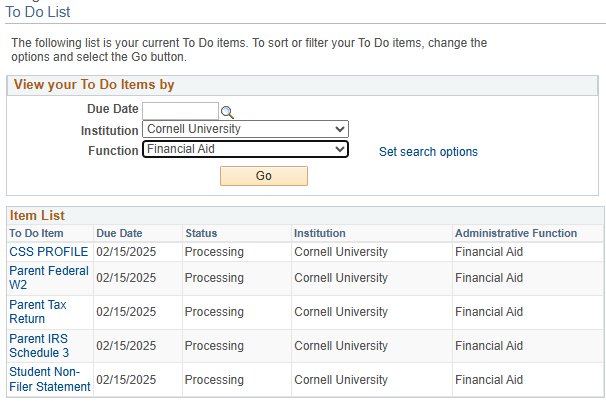Open the Parent IRS Schedule 3 link
Image resolution: width=606 pixels, height=401 pixels.
(39, 346)
